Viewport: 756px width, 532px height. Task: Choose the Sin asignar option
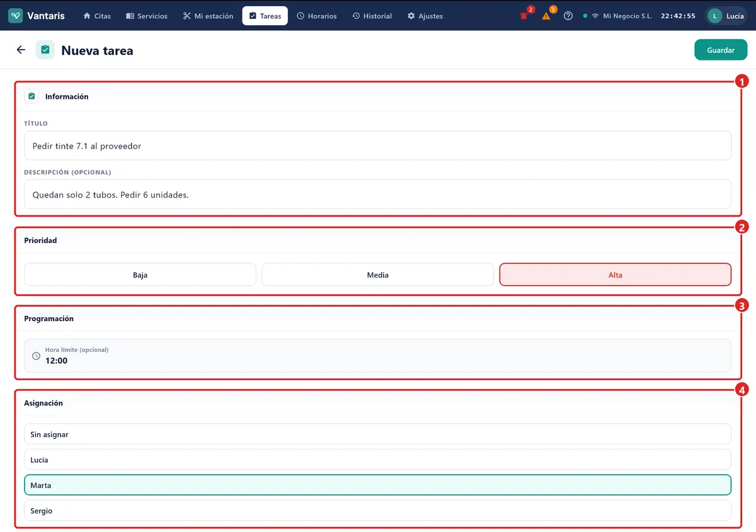click(x=377, y=434)
